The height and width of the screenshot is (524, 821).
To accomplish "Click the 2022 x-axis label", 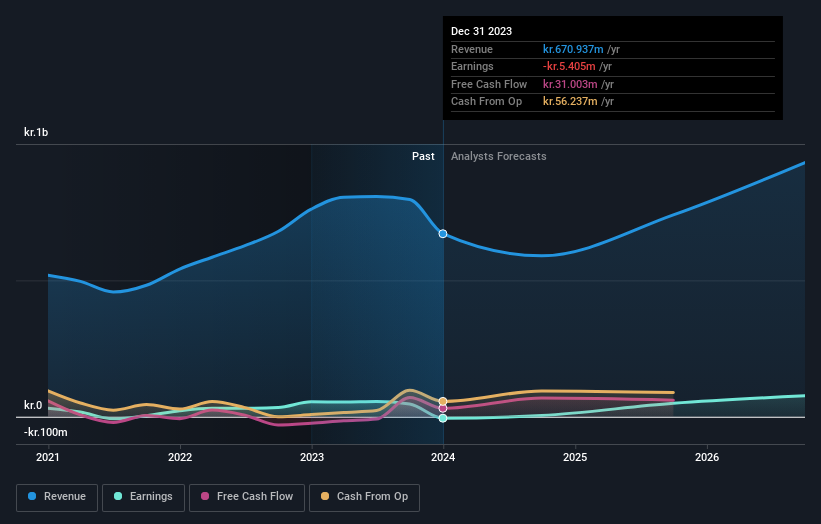I will (x=180, y=457).
